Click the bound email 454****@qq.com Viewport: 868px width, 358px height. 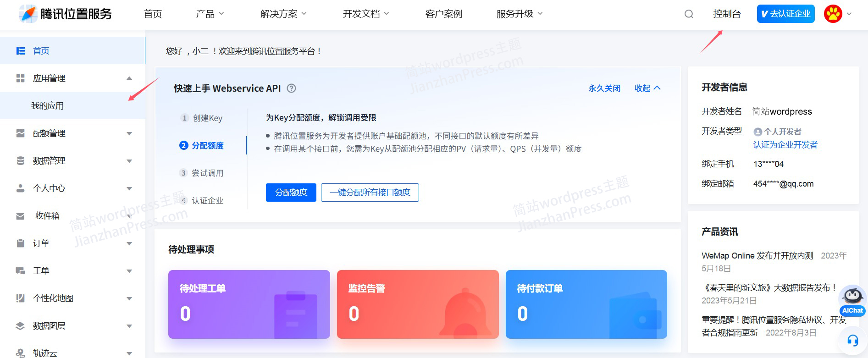784,184
